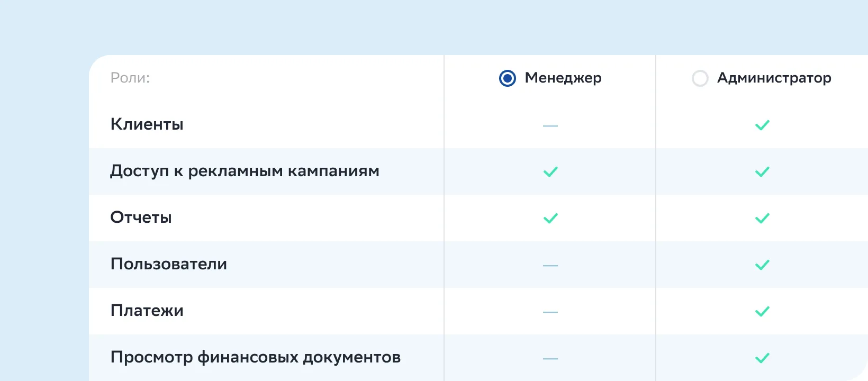Click Администратор checkmark for Доступ к рекламным кампаниям
The width and height of the screenshot is (868, 381).
click(762, 172)
